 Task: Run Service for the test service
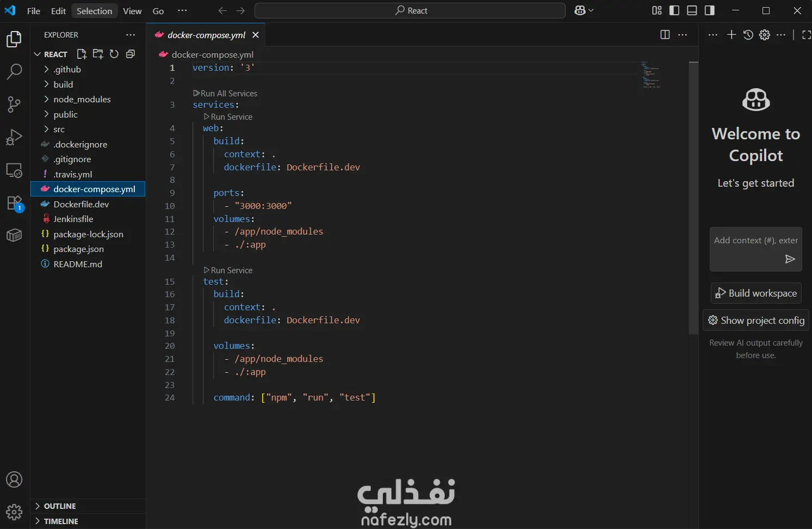click(228, 270)
